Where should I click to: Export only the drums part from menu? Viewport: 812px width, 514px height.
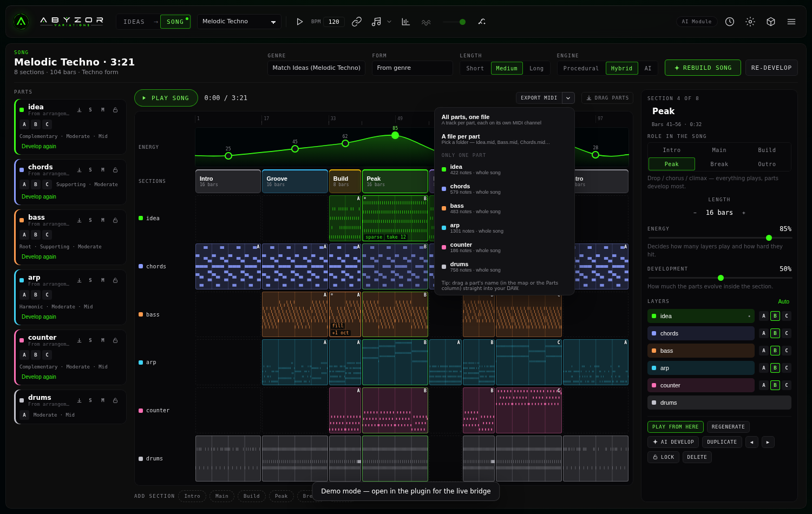(505, 267)
